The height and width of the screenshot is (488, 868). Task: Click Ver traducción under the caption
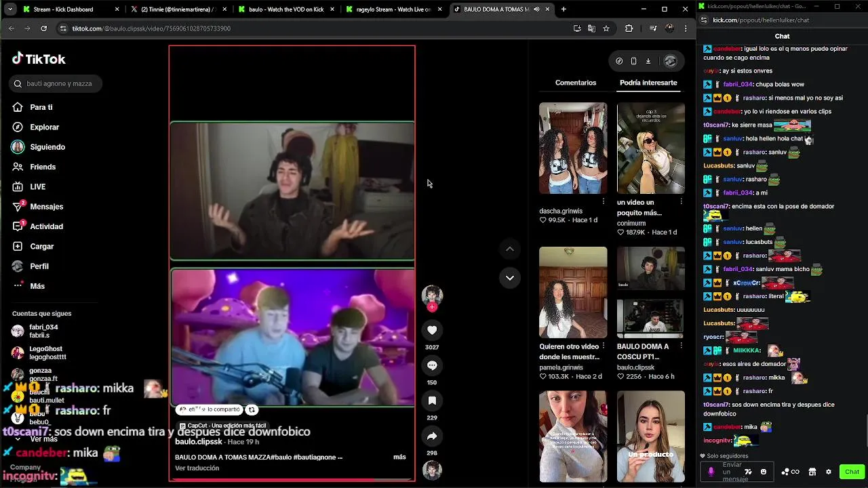[197, 468]
